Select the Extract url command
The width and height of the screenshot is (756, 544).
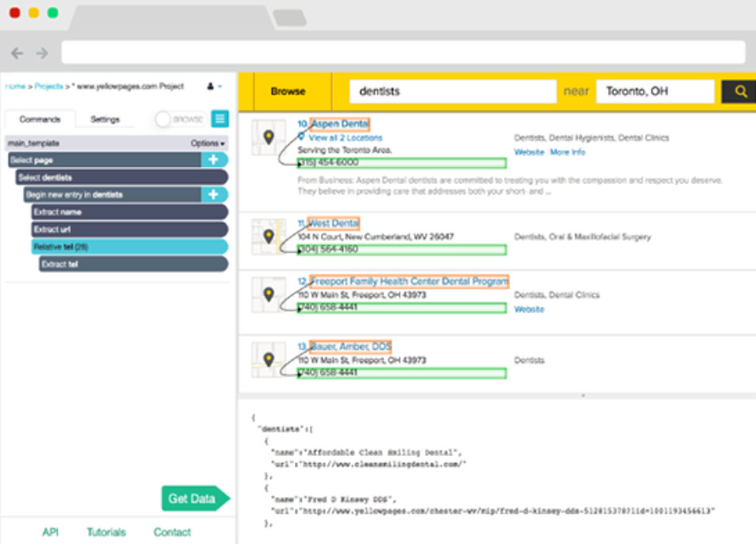coord(130,229)
